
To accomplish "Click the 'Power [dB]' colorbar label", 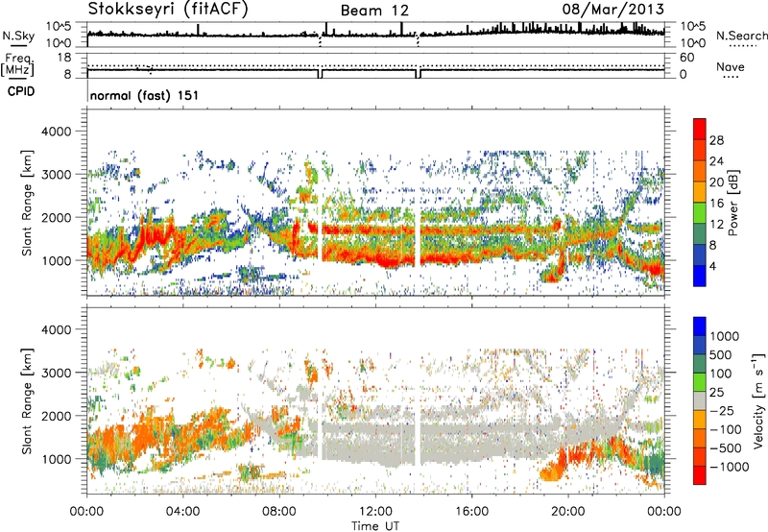I will coord(732,203).
